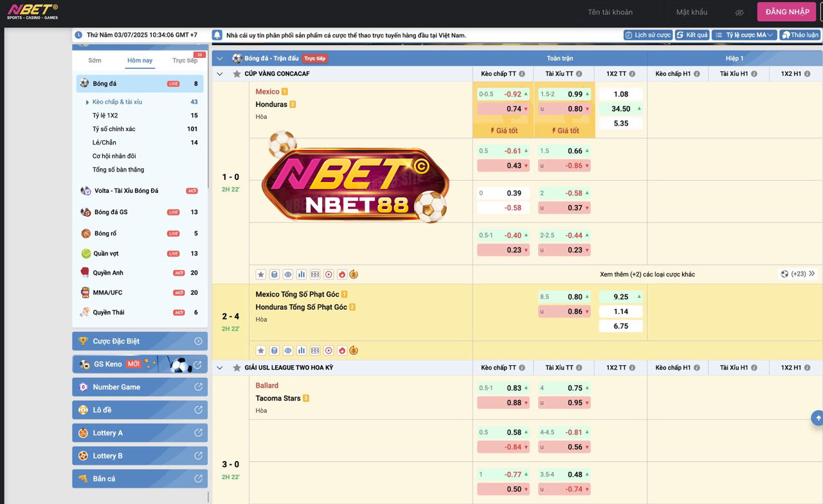823x504 pixels.
Task: Click the Tên tài khoản username field
Action: coord(619,12)
